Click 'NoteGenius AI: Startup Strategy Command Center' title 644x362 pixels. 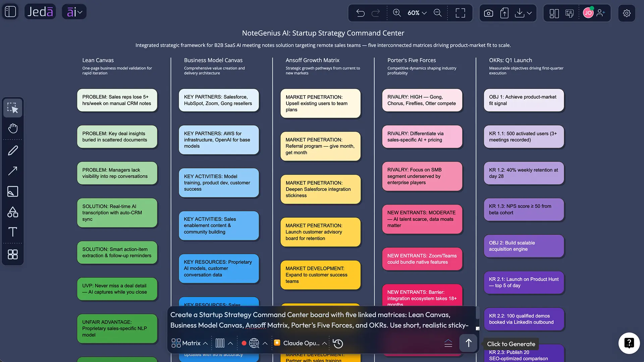[x=323, y=33]
